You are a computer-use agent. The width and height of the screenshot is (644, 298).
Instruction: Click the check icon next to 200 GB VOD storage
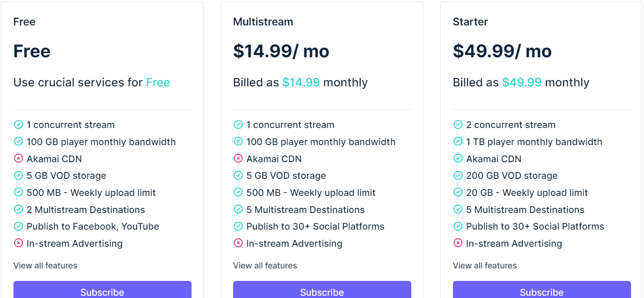click(458, 175)
